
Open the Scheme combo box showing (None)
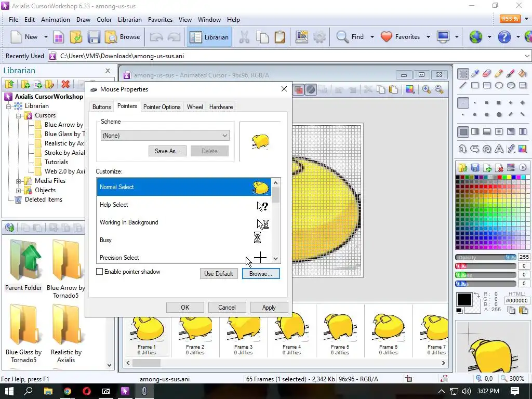point(165,136)
